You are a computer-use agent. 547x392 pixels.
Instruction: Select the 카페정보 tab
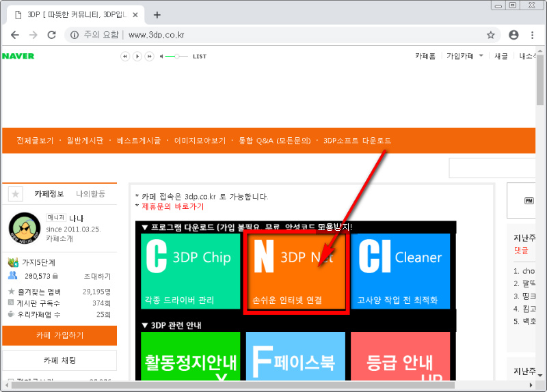49,194
